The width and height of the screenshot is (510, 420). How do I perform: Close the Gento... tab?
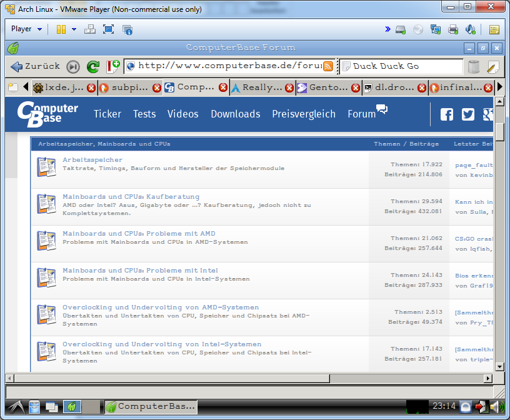click(356, 88)
